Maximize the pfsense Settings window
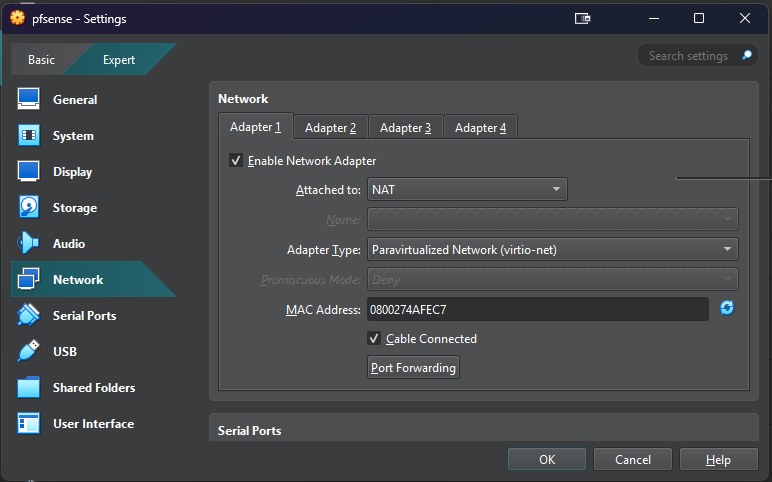Viewport: 772px width, 482px height. [x=699, y=18]
